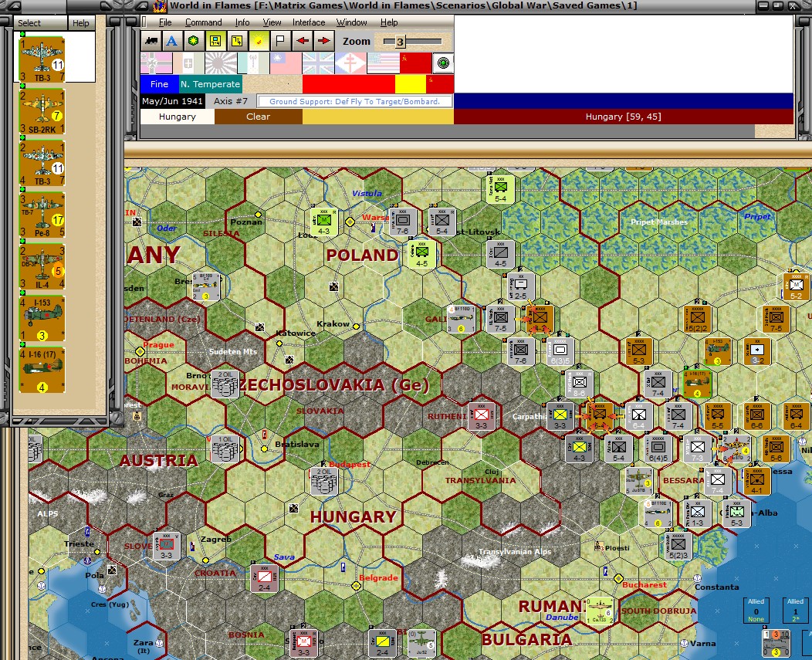Screen dimensions: 812x660
Task: Select the 7-6 unit in Warsaw
Action: pos(402,222)
